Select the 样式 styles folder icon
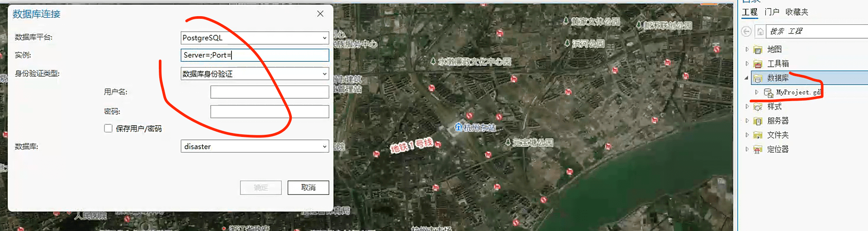868x231 pixels. (x=758, y=107)
